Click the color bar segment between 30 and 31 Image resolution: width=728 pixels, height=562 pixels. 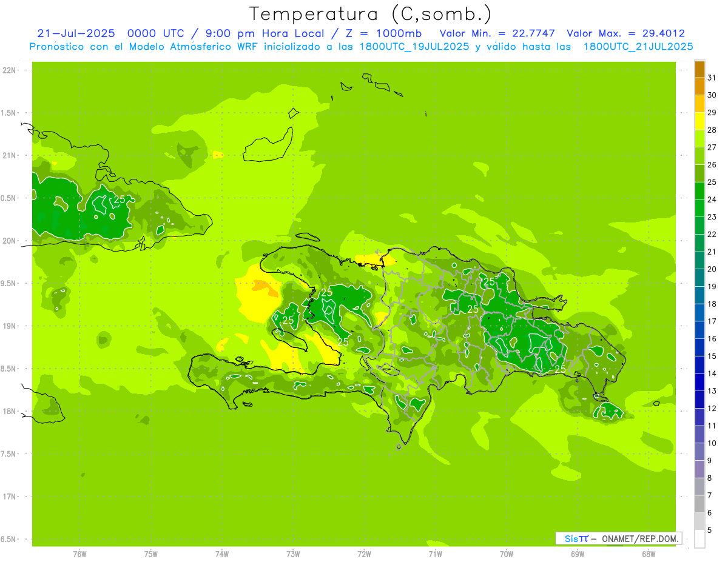699,86
